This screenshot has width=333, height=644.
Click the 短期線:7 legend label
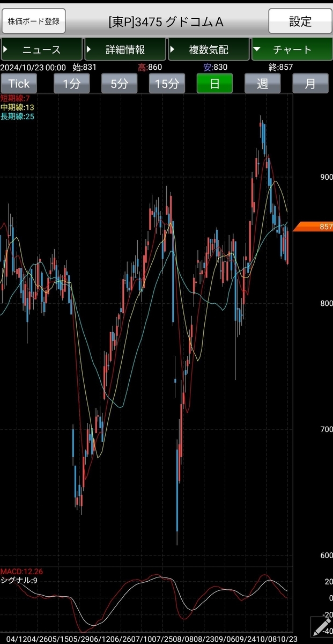click(x=15, y=98)
